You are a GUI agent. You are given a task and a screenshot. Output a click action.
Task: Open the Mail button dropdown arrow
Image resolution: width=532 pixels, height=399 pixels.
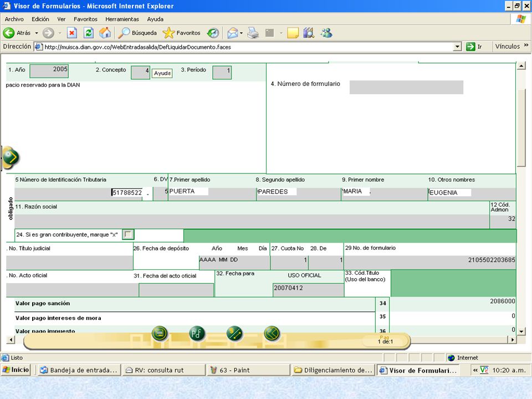[x=241, y=33]
